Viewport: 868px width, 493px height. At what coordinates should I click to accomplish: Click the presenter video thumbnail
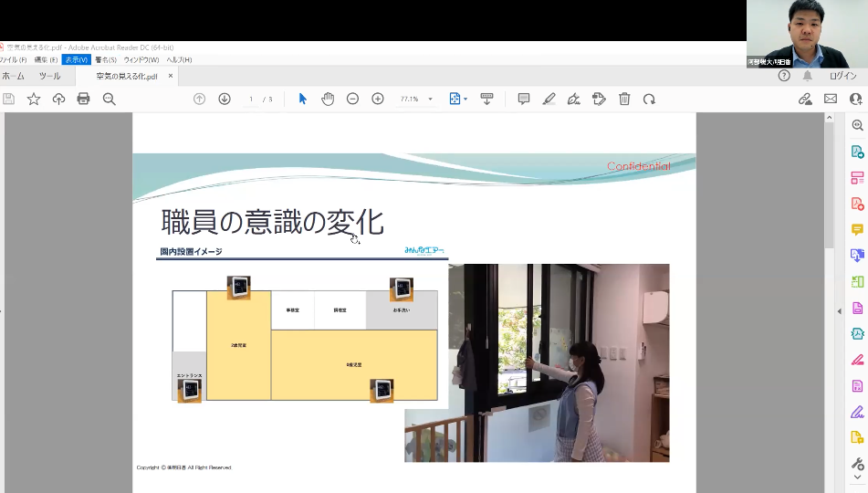pos(807,34)
